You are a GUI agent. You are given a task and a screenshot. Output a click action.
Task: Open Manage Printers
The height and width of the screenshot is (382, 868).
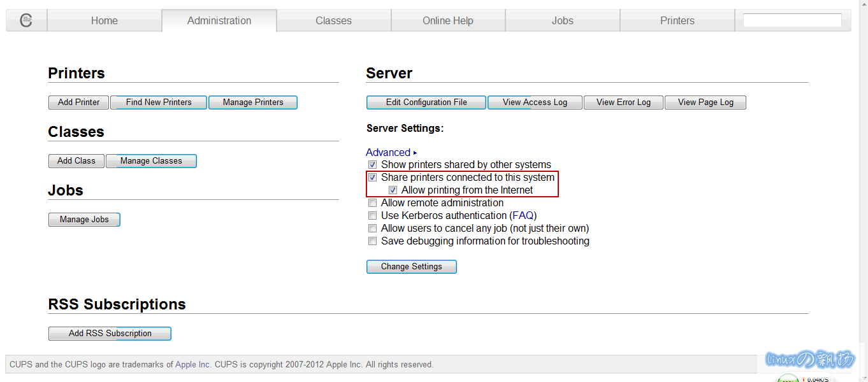(253, 103)
